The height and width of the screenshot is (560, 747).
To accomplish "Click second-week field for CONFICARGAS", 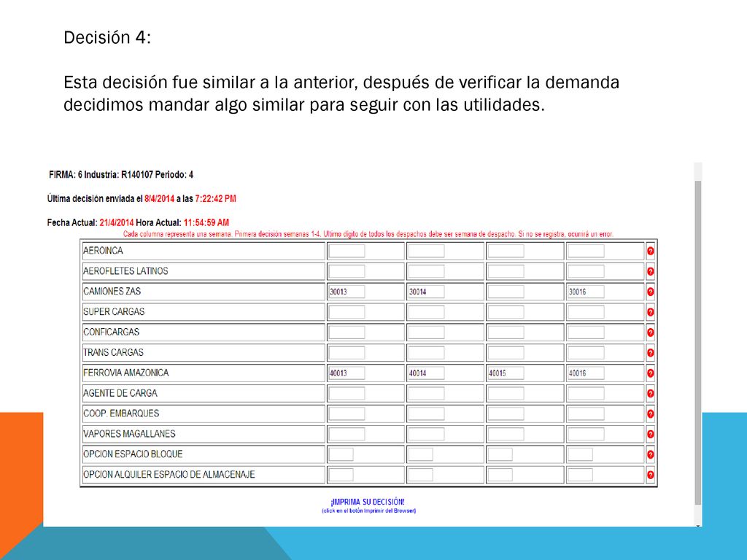I will pos(426,332).
